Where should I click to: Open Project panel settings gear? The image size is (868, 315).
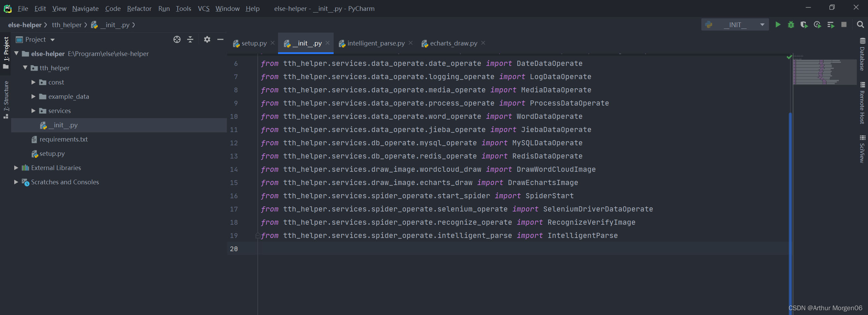click(x=206, y=39)
